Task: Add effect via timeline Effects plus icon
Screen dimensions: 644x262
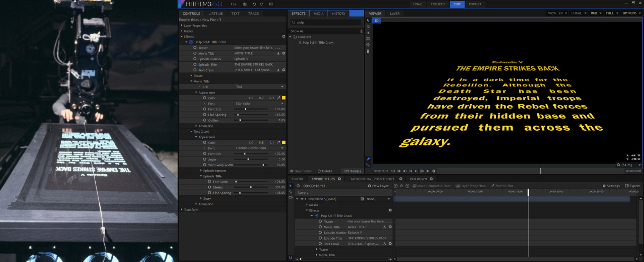Action: click(390, 210)
